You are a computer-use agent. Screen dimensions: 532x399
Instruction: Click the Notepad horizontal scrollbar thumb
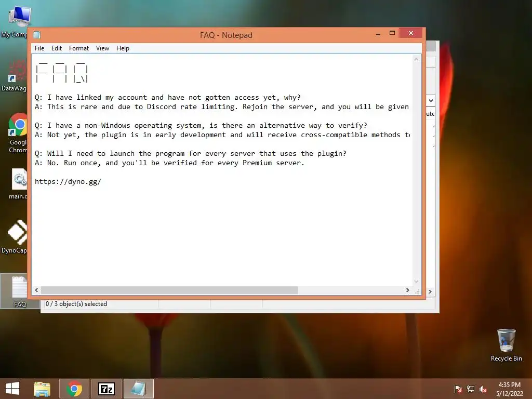[170, 290]
